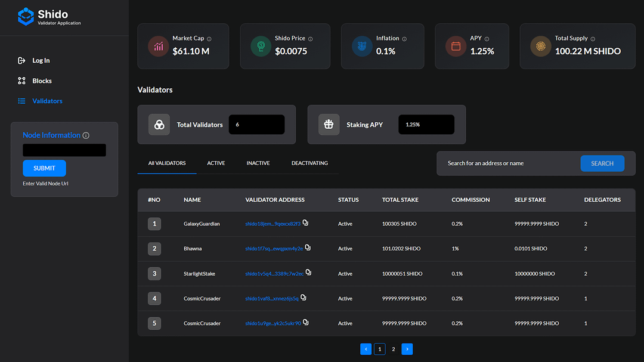Click the Inflation card icon
This screenshot has width=644, height=362.
pyautogui.click(x=362, y=47)
